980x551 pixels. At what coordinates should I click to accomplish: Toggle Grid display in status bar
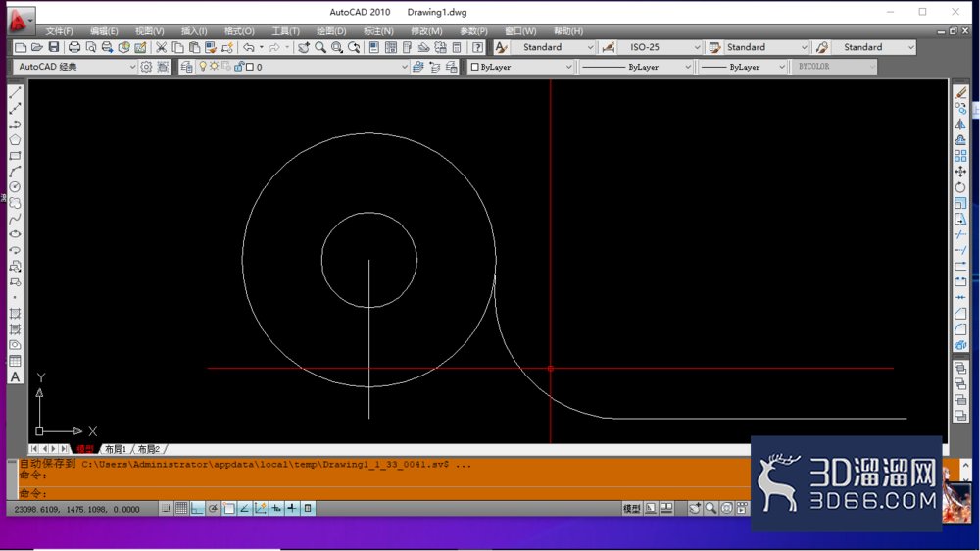point(181,509)
